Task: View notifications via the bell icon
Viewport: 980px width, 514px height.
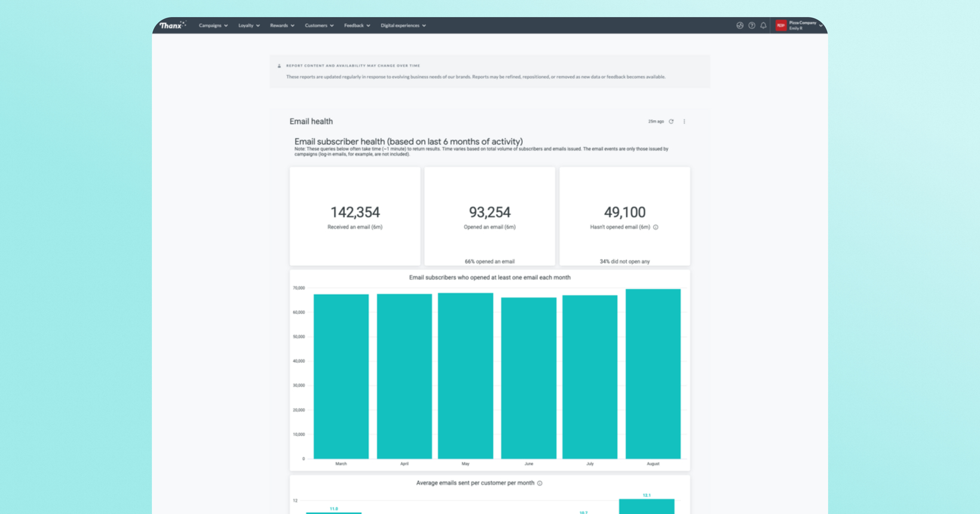Action: (763, 26)
